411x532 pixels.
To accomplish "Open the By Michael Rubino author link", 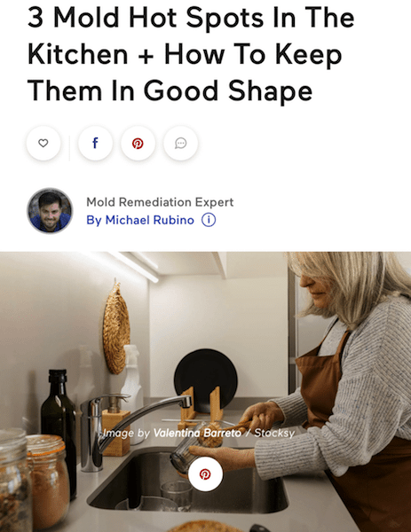I will [x=140, y=220].
